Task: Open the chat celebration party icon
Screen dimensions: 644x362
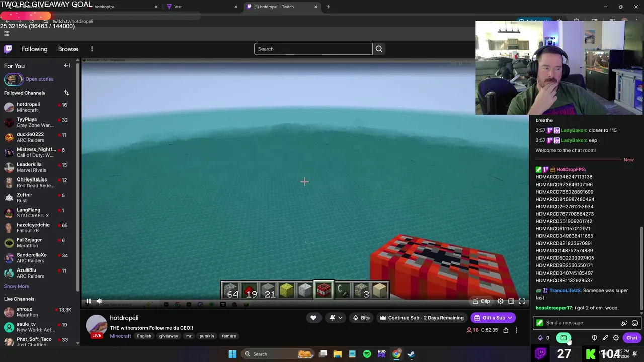Action: coord(624,323)
